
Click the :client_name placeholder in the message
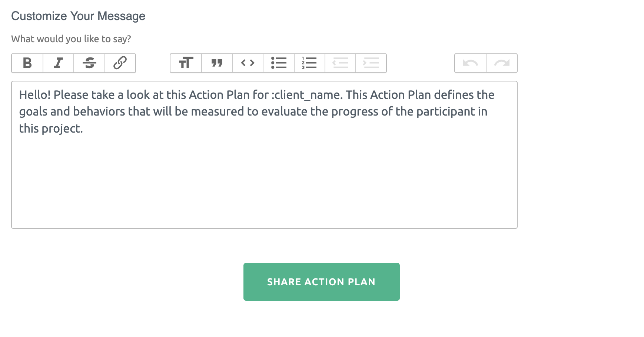coord(307,95)
